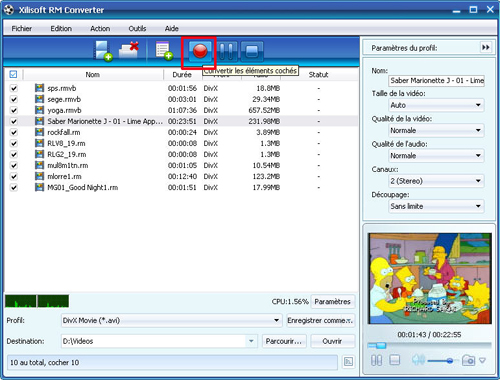Uncheck the sege.rmvb checkbox
The image size is (500, 380).
[x=14, y=99]
